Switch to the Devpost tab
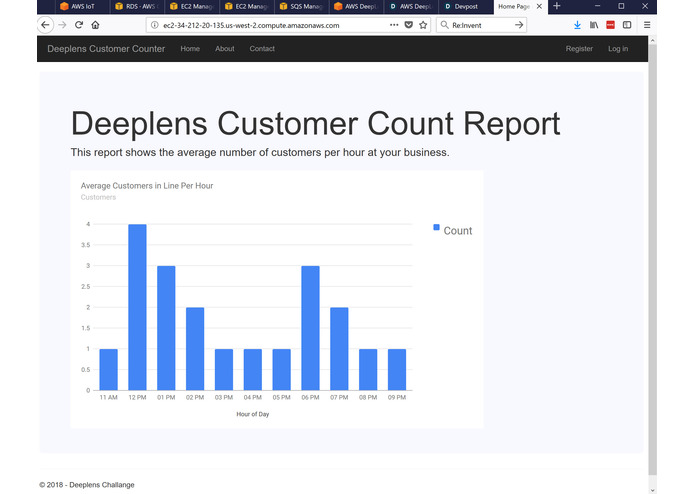Screen dimensions: 695x494 pyautogui.click(x=465, y=7)
